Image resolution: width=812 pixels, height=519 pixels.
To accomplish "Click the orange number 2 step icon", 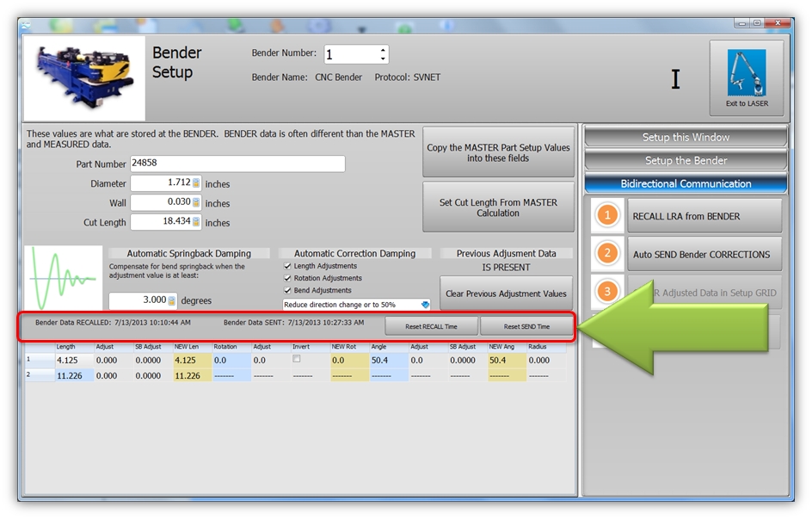I will [608, 254].
